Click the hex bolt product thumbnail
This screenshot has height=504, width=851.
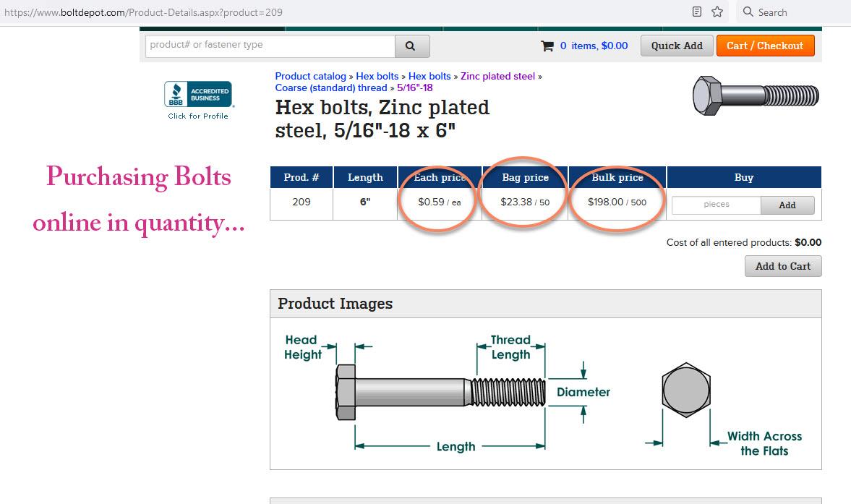[756, 95]
